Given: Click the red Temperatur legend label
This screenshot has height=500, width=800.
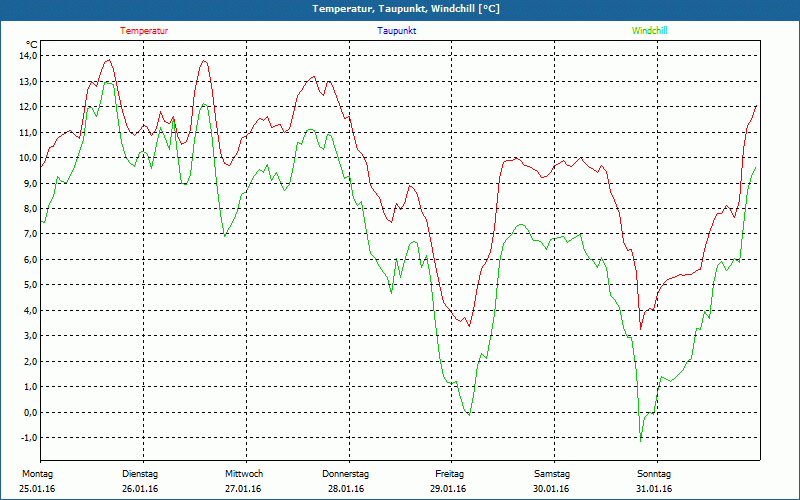Looking at the screenshot, I should [x=144, y=31].
